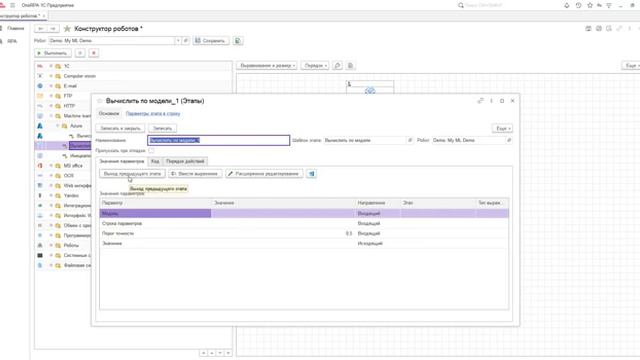Click Записать и закрыть button
This screenshot has width=640, height=360.
120,129
